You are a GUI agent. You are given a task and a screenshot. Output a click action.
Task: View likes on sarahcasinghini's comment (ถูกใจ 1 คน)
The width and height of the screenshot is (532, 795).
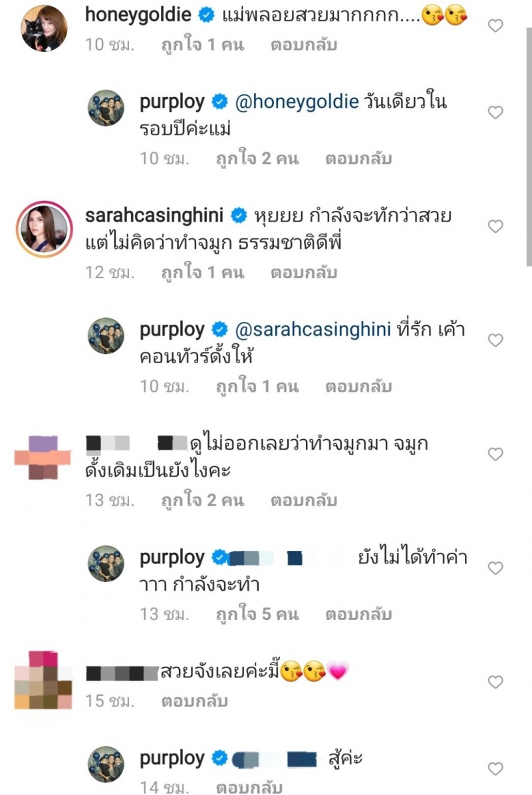pos(203,273)
